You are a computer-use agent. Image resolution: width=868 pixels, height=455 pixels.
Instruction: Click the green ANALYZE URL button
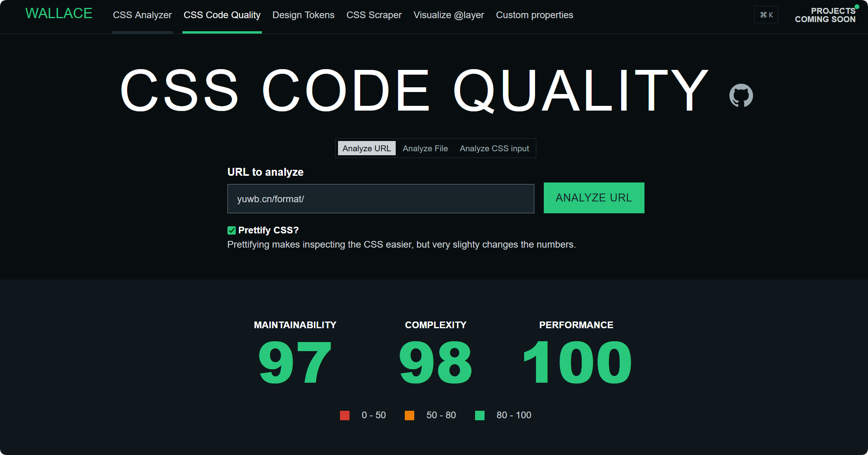pos(594,198)
